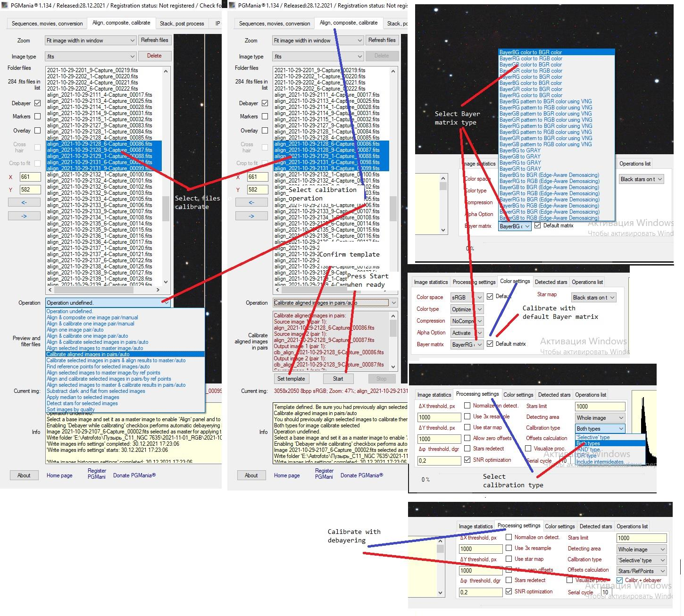This screenshot has width=684, height=616.
Task: Click the X coordinate field showing 661 in left window
Action: [x=30, y=177]
